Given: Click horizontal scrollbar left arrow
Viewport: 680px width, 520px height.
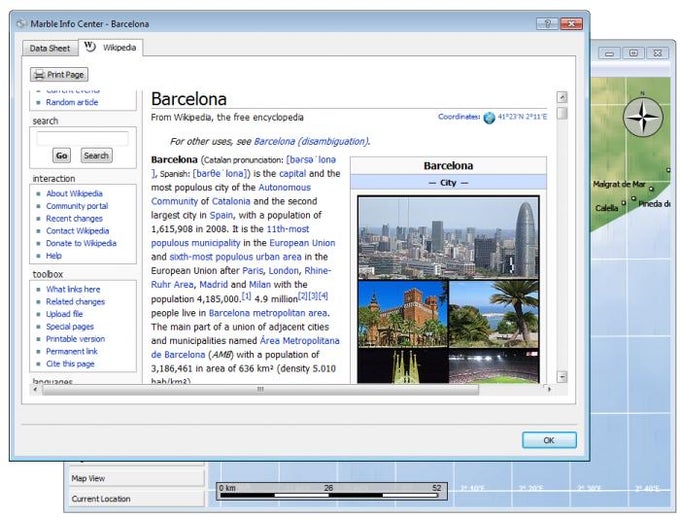Looking at the screenshot, I should pos(36,389).
